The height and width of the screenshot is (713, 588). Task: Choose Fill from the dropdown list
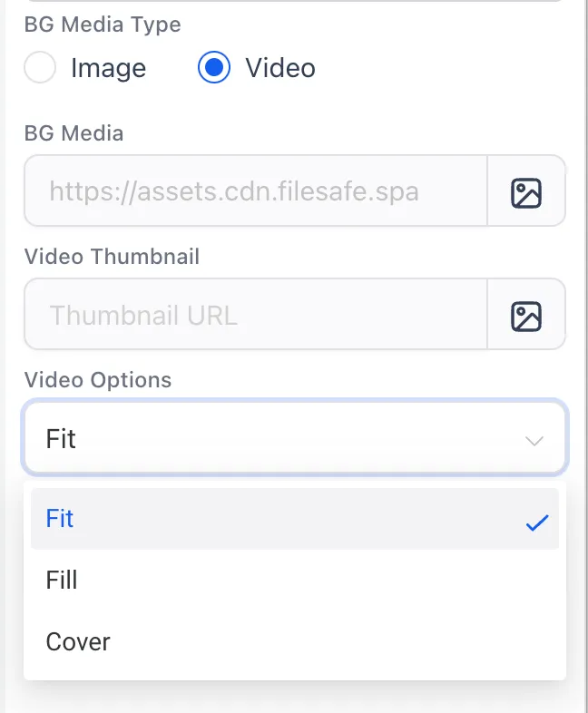295,580
